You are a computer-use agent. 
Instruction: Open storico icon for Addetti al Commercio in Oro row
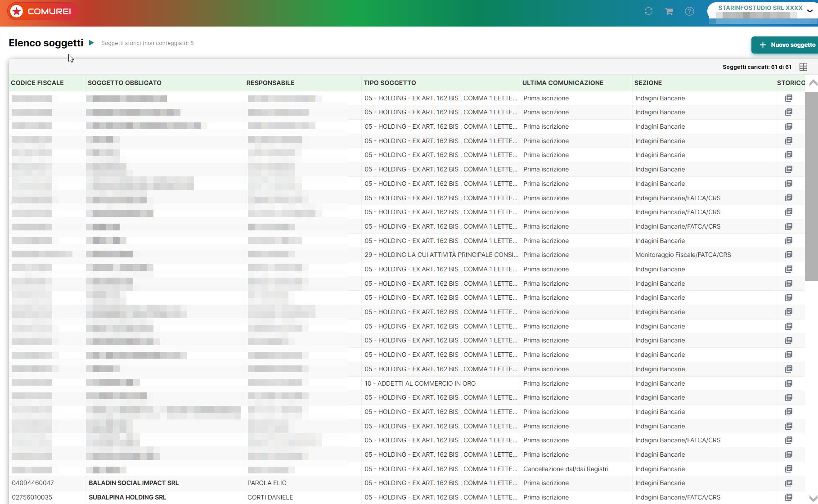[x=789, y=383]
